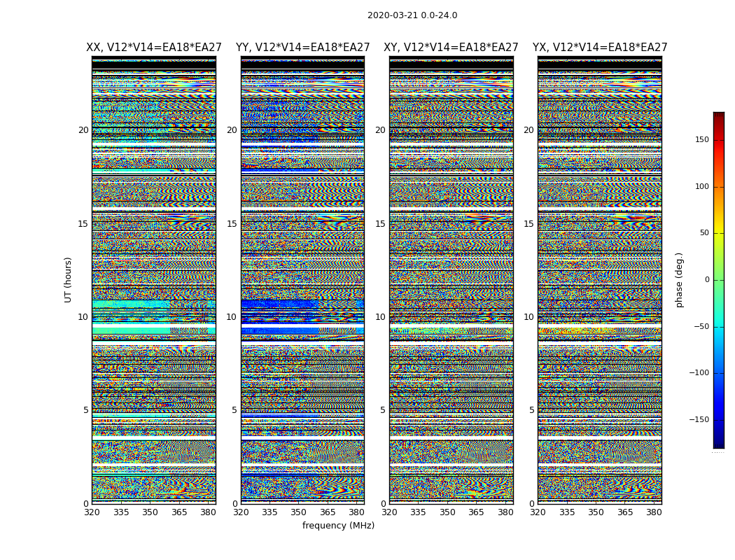Click the YX phase waterfall plot

[599, 280]
